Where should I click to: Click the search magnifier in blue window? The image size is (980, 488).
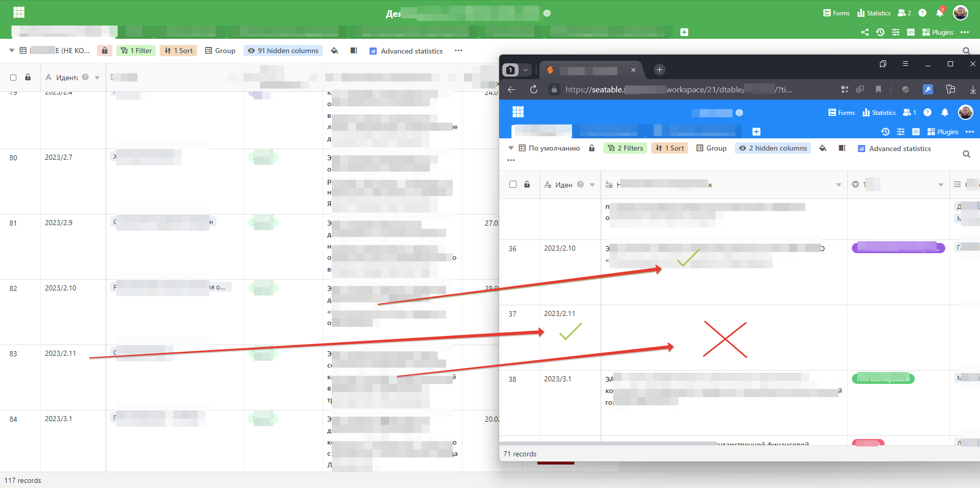tap(966, 154)
